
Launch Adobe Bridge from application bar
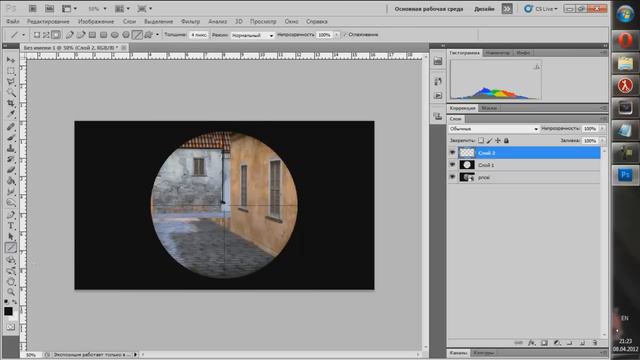[x=33, y=8]
